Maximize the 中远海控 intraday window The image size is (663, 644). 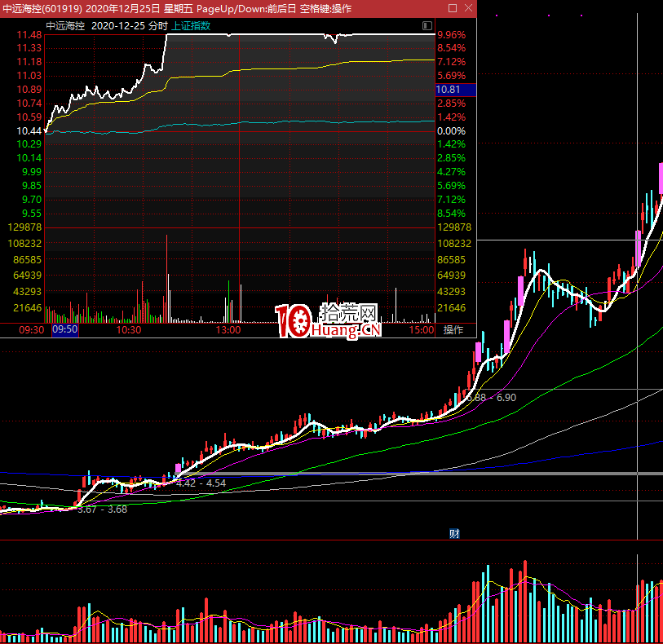pos(453,8)
